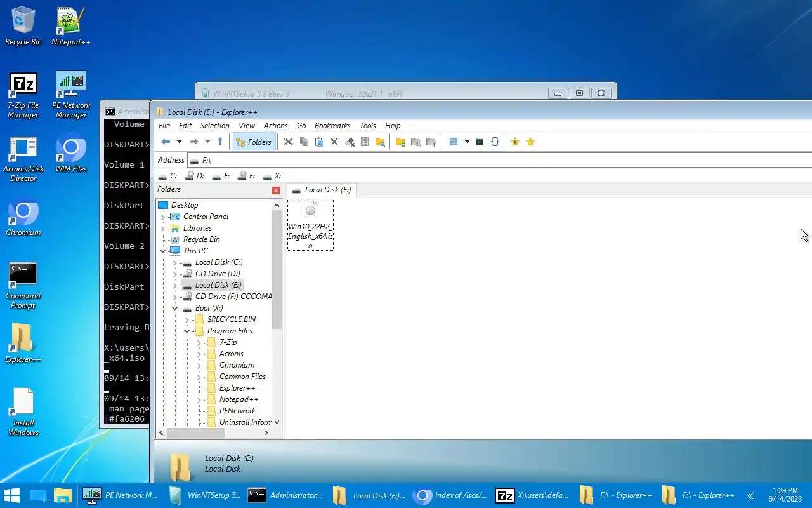Bookmark this tab with star icon
The height and width of the screenshot is (508, 812).
pos(515,142)
